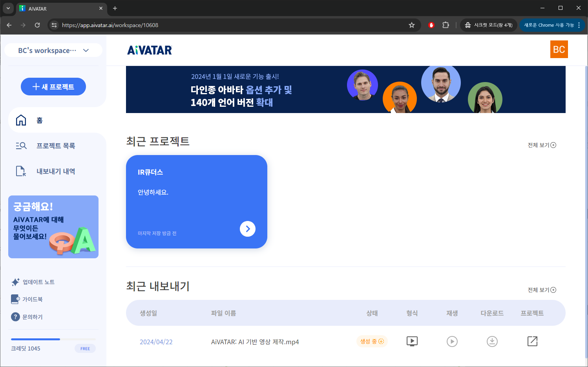Viewport: 588px width, 367px height.
Task: Open project link icon for exported file
Action: pyautogui.click(x=532, y=341)
